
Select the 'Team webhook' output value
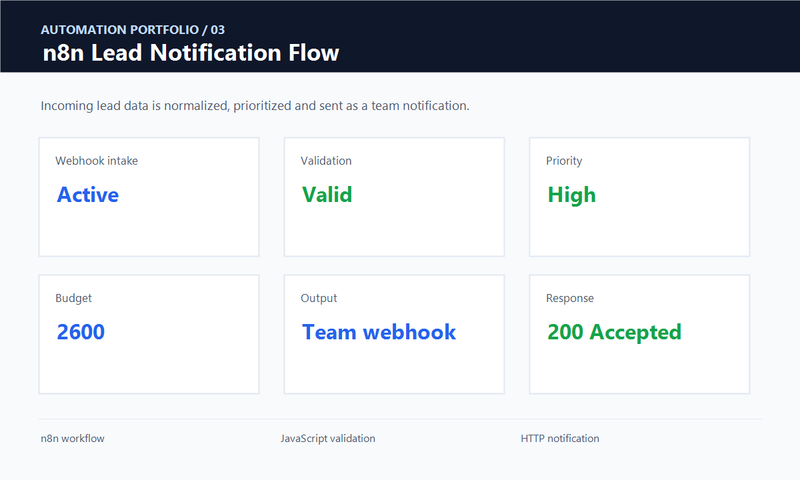(x=379, y=332)
